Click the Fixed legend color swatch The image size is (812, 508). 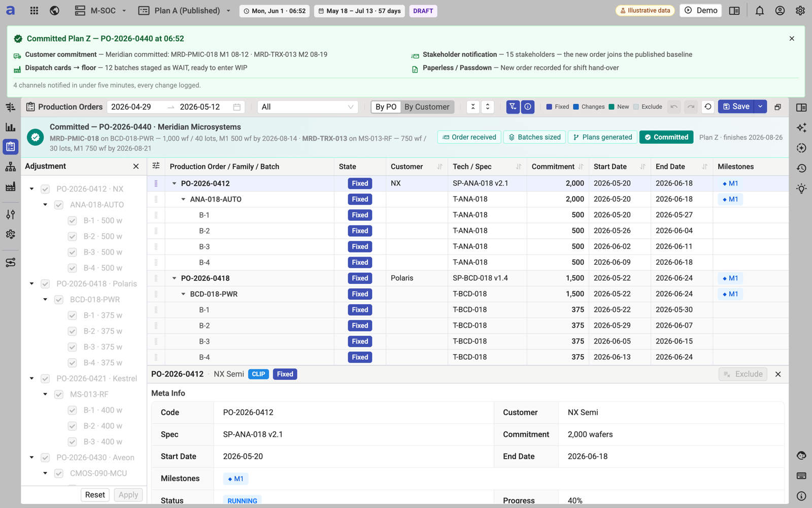pyautogui.click(x=549, y=107)
